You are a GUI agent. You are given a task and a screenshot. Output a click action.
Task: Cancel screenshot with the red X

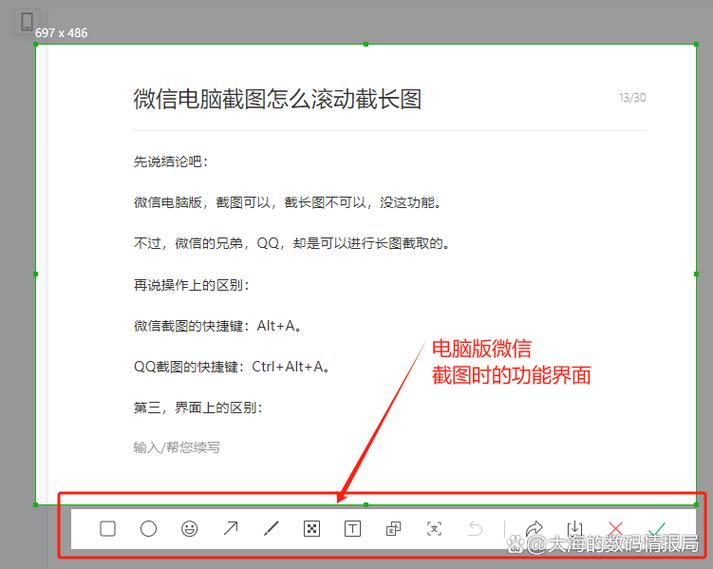coord(615,529)
